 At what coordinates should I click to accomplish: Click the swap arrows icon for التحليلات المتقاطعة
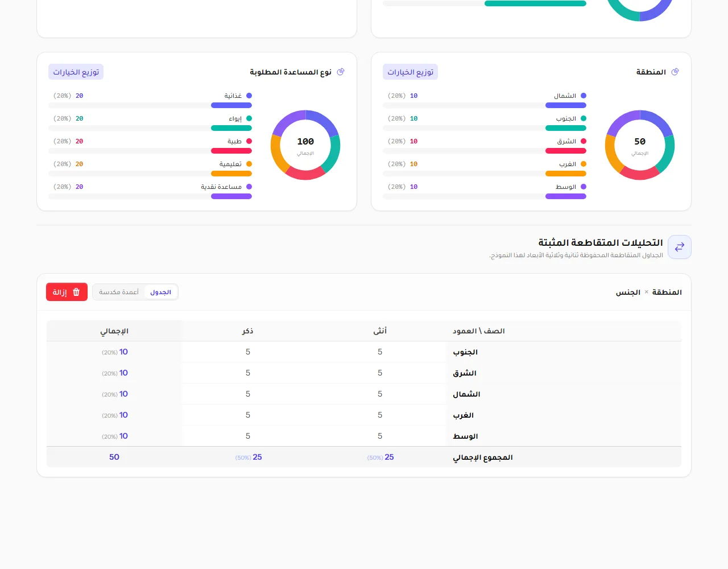680,247
